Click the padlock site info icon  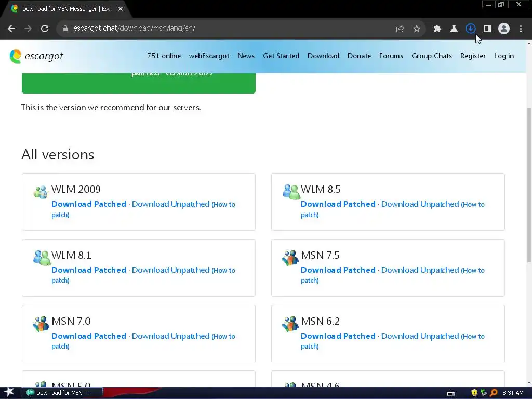point(65,29)
